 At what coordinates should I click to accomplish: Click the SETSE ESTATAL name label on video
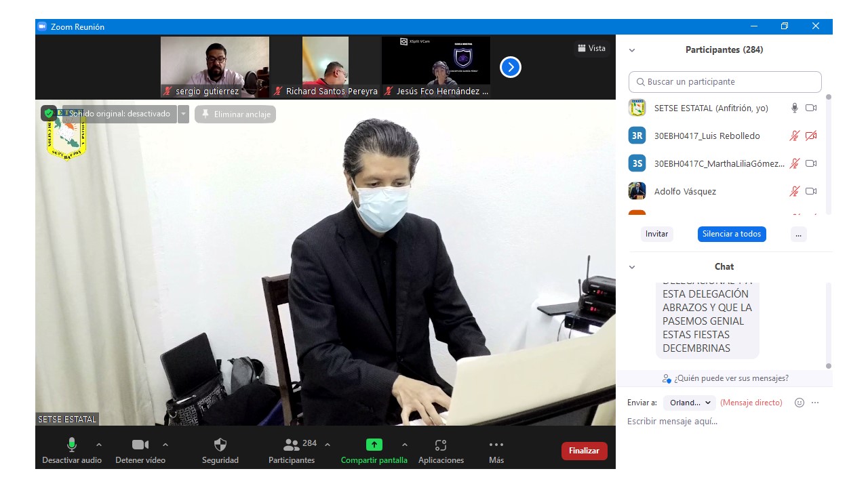coord(67,419)
